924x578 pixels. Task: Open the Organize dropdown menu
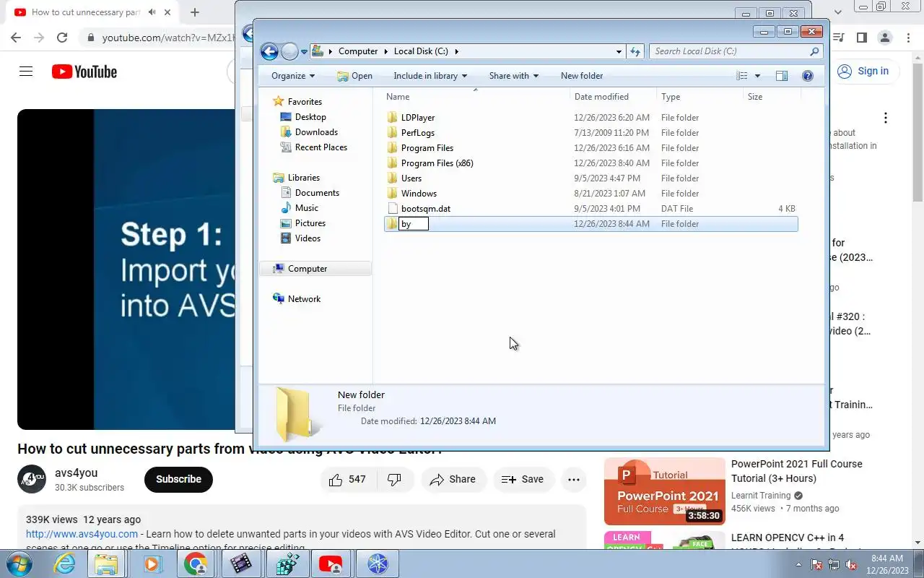[x=293, y=76]
